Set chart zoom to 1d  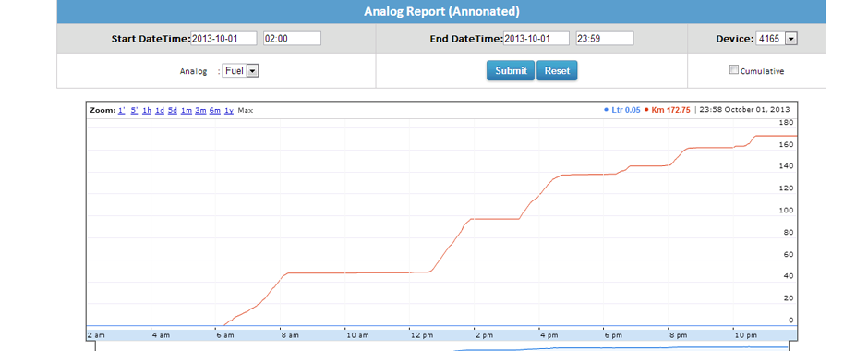pos(160,110)
